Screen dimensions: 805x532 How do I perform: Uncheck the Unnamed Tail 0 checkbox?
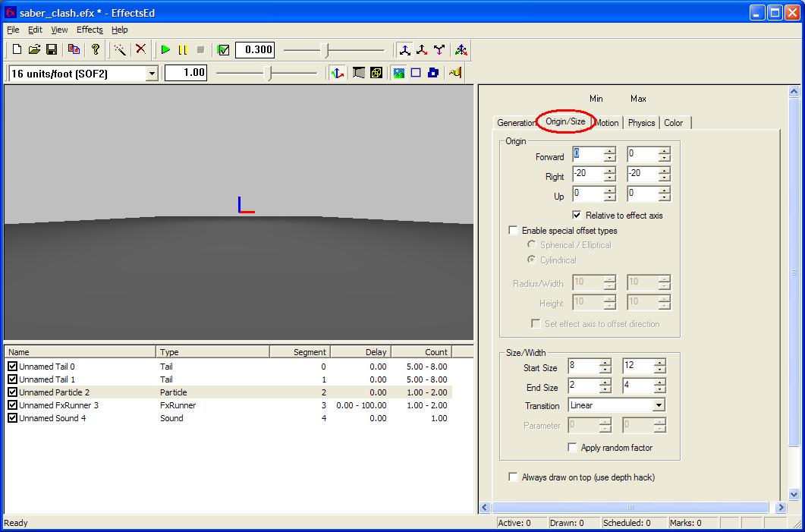click(x=13, y=366)
